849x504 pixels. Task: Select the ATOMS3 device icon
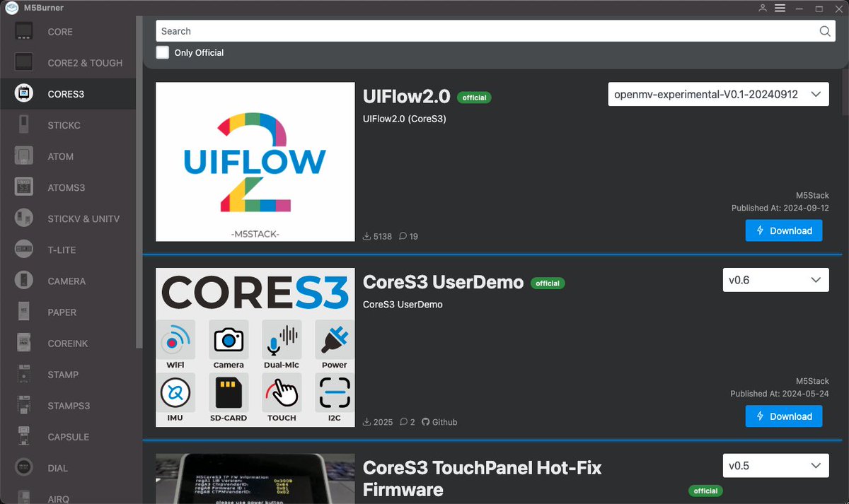(x=24, y=187)
